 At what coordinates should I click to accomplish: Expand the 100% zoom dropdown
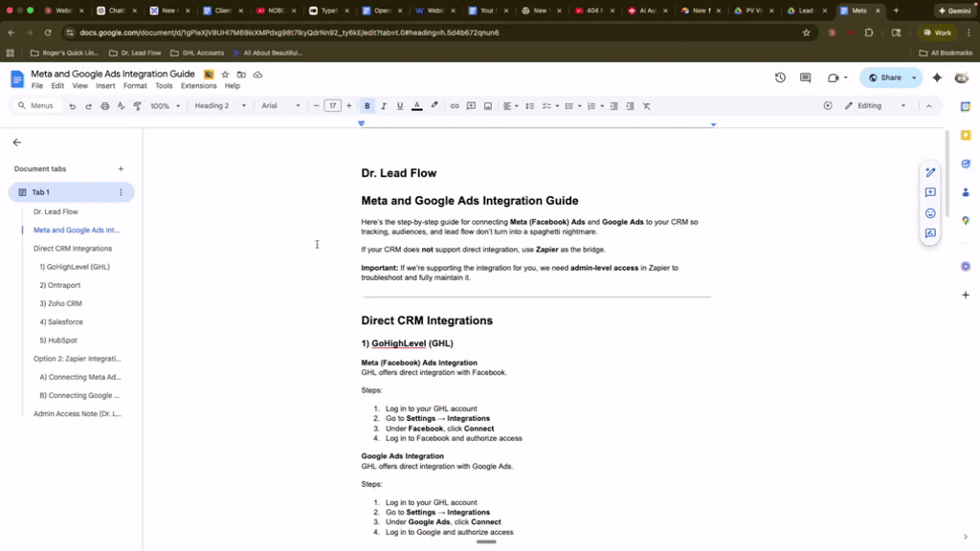coord(163,106)
